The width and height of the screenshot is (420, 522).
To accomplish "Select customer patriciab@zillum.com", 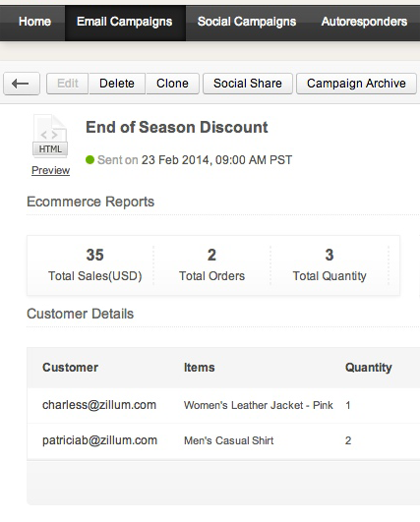I will tap(99, 440).
